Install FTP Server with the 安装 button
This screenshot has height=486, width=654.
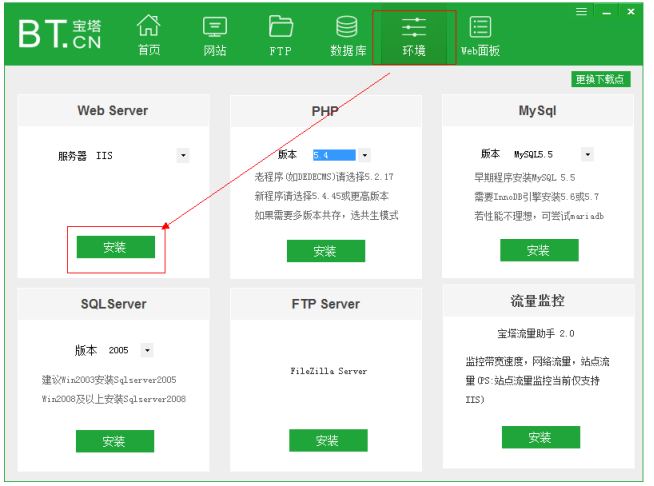point(328,440)
